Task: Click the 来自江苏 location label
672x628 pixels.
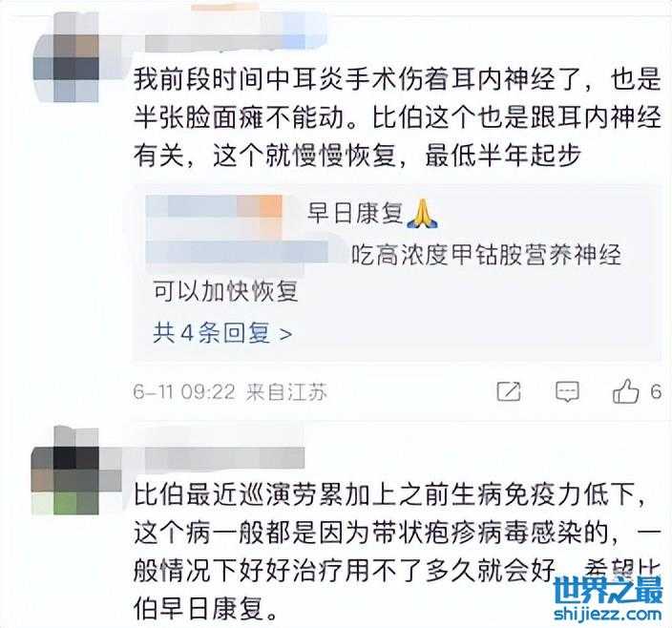Action: [x=286, y=391]
